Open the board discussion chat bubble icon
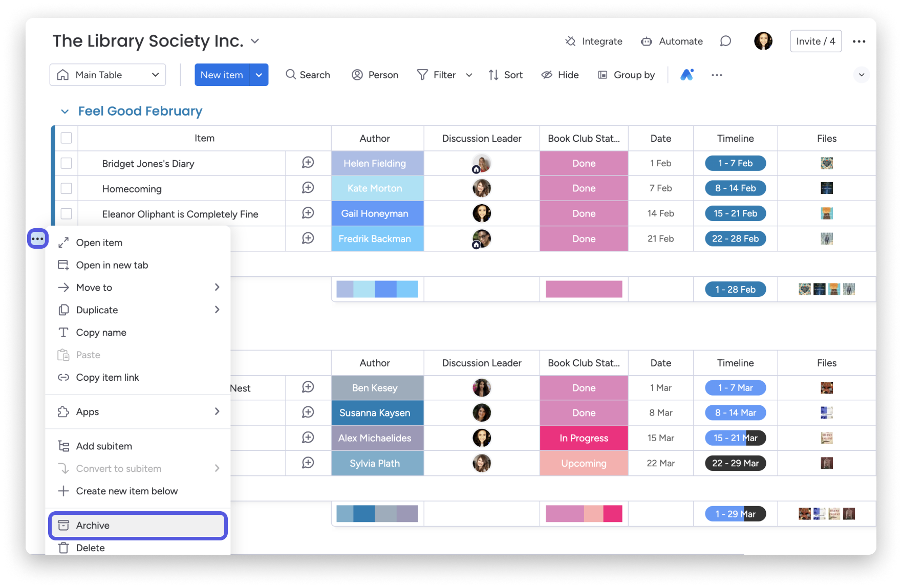This screenshot has width=902, height=588. tap(725, 41)
